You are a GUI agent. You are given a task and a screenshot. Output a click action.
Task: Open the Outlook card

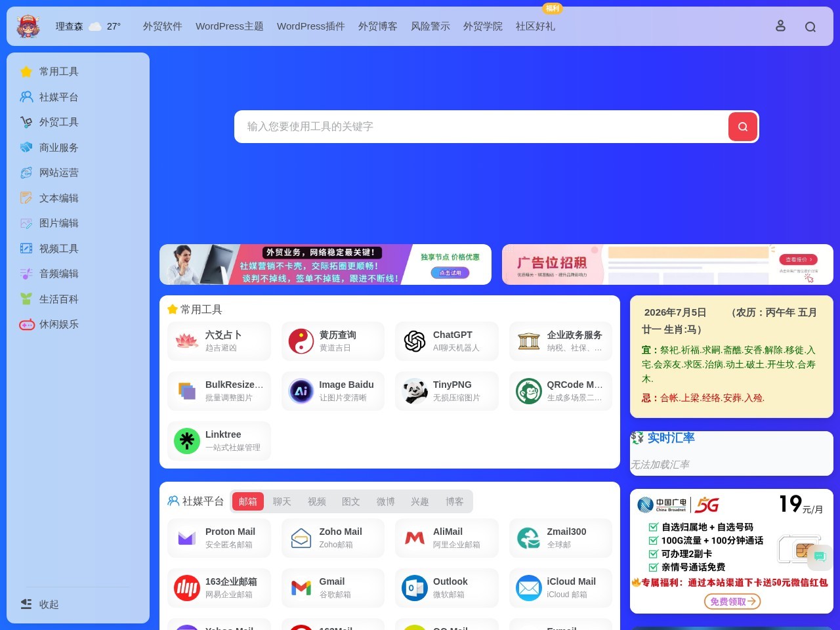pyautogui.click(x=446, y=588)
